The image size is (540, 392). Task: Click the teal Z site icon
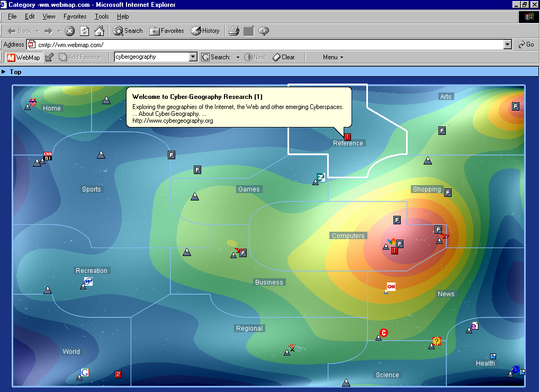(321, 177)
